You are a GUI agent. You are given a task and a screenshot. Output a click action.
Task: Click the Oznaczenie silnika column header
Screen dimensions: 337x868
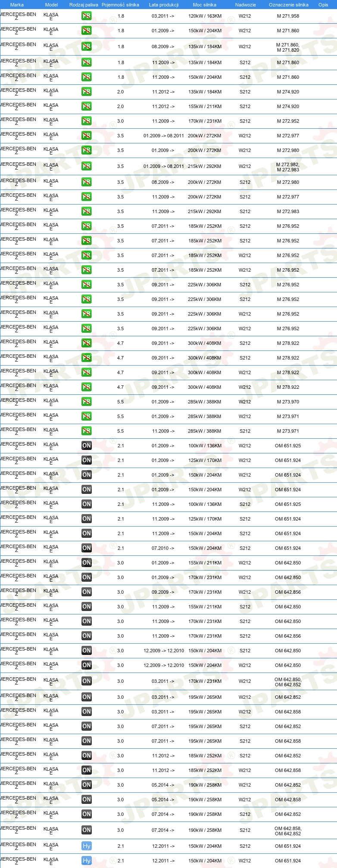289,5
